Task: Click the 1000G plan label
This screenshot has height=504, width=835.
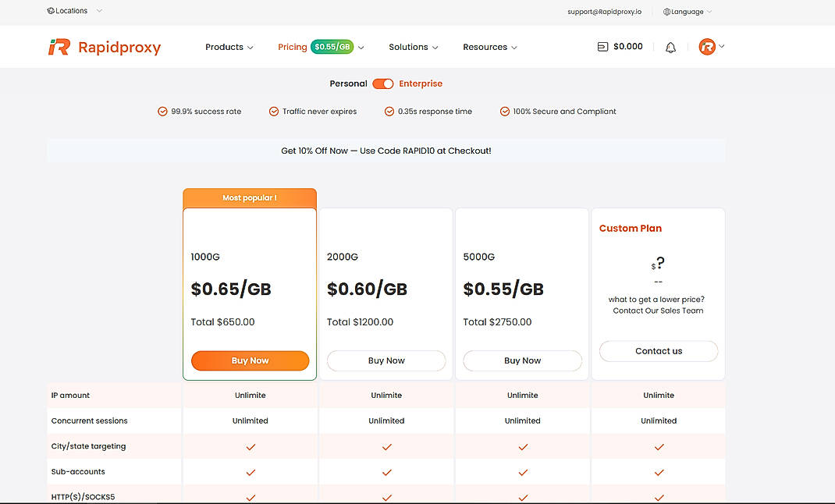Action: 205,257
